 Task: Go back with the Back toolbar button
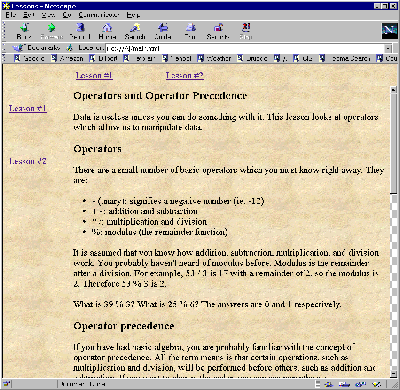(x=24, y=31)
